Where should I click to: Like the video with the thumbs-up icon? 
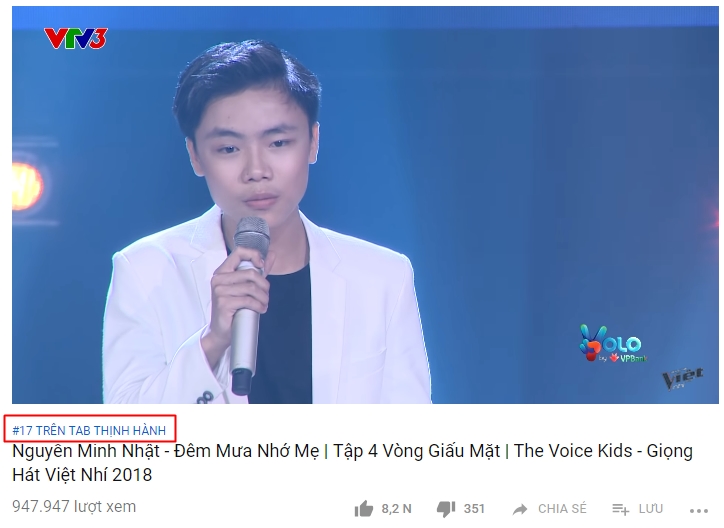coord(364,509)
